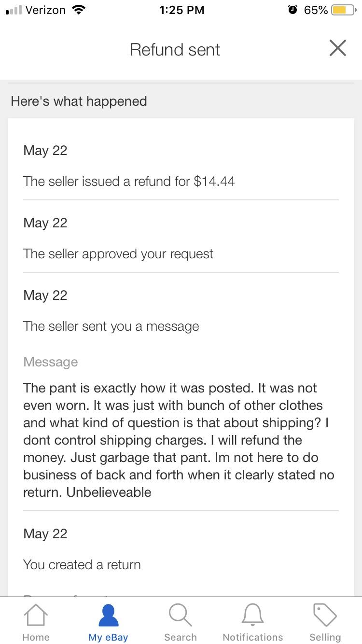
Task: Open the Home tab icon
Action: [36, 614]
